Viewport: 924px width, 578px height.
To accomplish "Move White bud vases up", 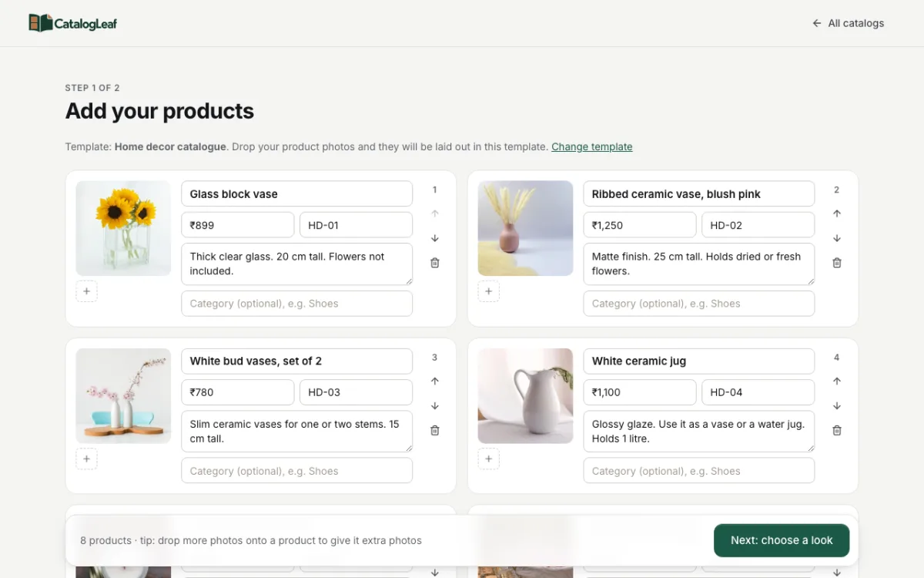I will coord(435,381).
